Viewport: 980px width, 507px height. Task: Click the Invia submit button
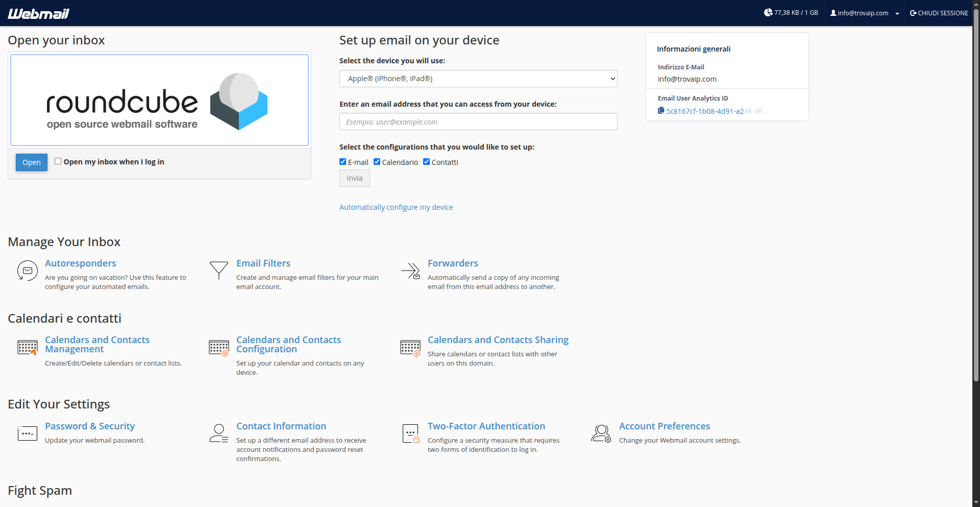tap(355, 178)
